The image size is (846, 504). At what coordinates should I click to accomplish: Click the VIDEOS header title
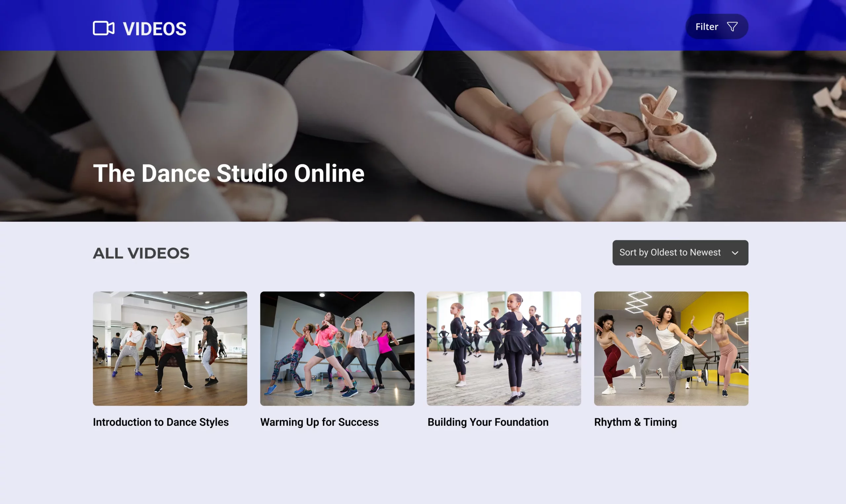155,28
